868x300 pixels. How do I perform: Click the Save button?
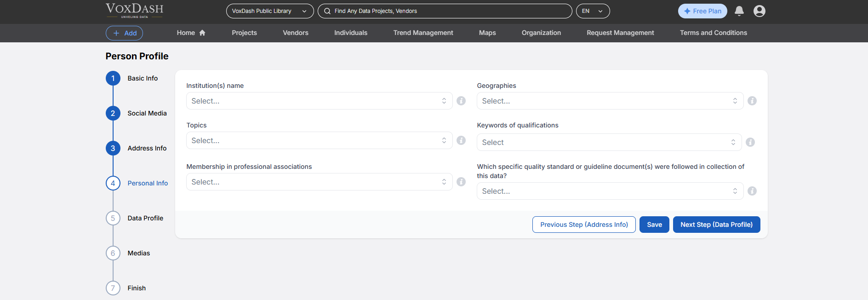point(654,225)
